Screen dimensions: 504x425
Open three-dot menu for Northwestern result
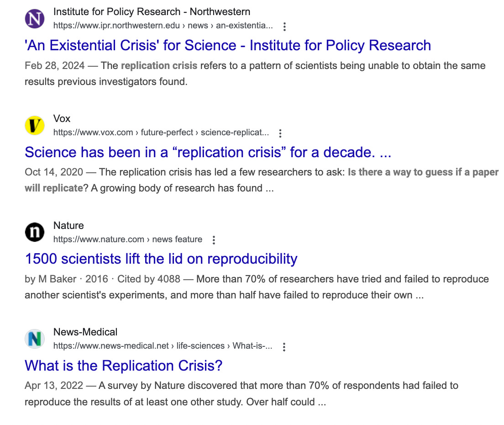tap(284, 27)
